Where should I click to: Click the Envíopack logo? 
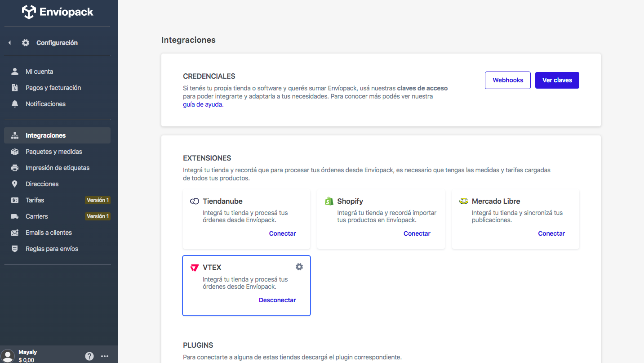click(58, 12)
